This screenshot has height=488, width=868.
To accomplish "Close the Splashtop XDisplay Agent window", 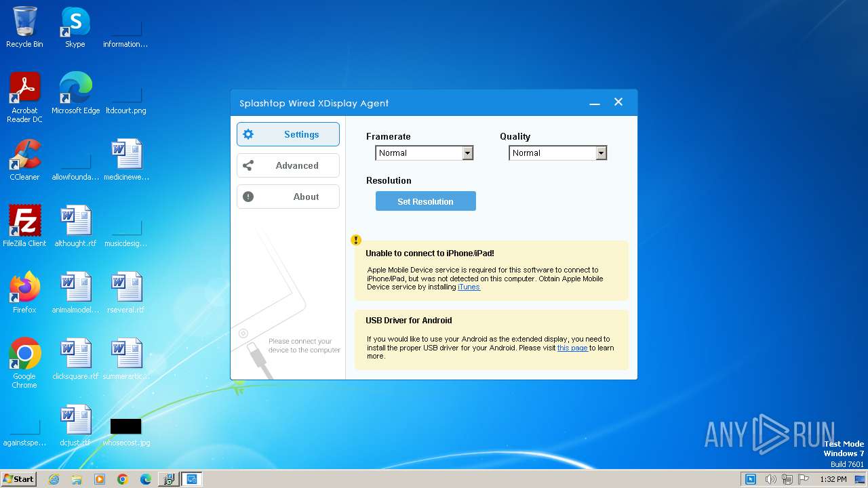I will click(618, 102).
